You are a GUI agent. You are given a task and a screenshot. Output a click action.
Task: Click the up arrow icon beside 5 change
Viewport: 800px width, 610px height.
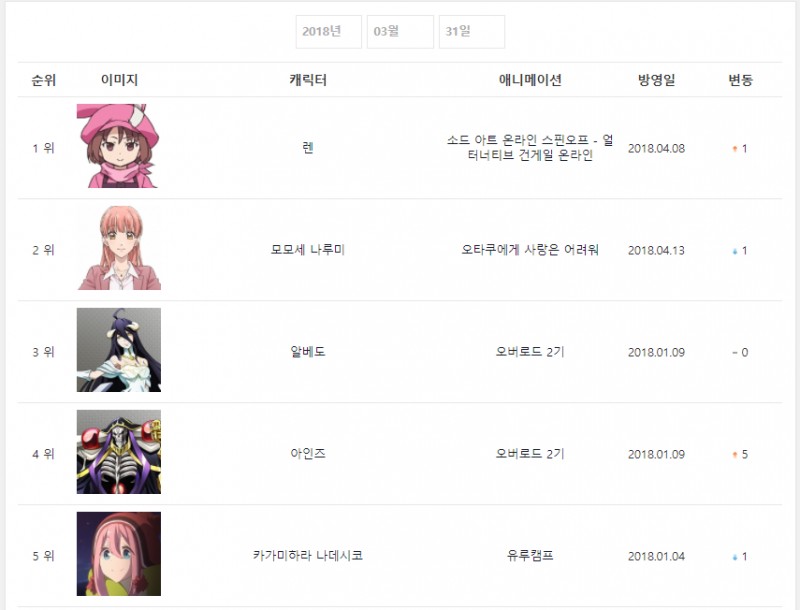[735, 454]
